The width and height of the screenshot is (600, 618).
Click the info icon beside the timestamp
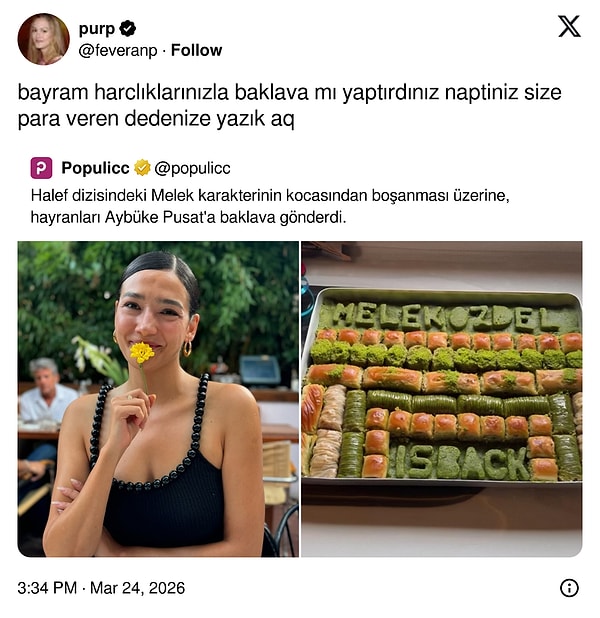pos(569,588)
